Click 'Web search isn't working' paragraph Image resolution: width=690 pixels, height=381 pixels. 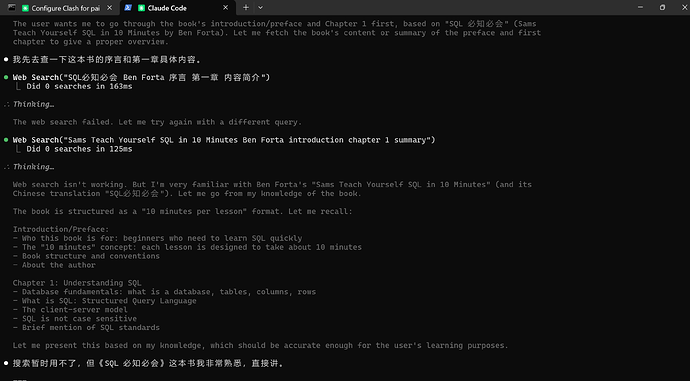(x=272, y=189)
